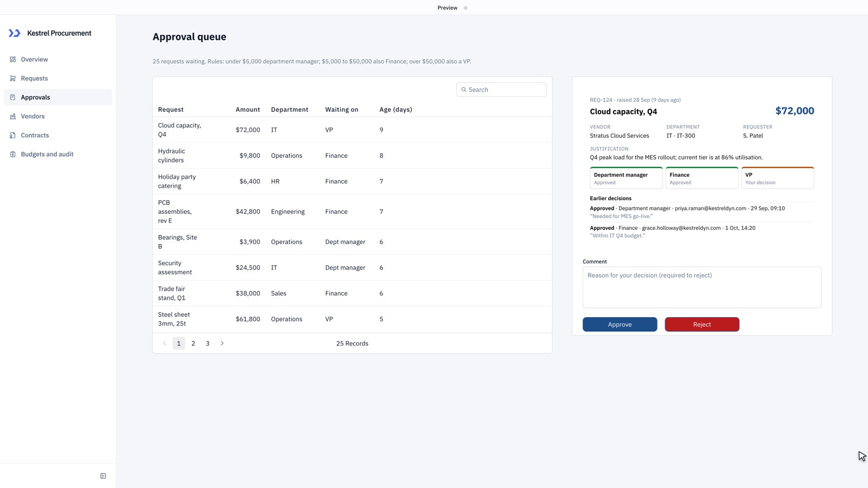This screenshot has height=488, width=868.
Task: Click the search magnifier icon
Action: (464, 89)
